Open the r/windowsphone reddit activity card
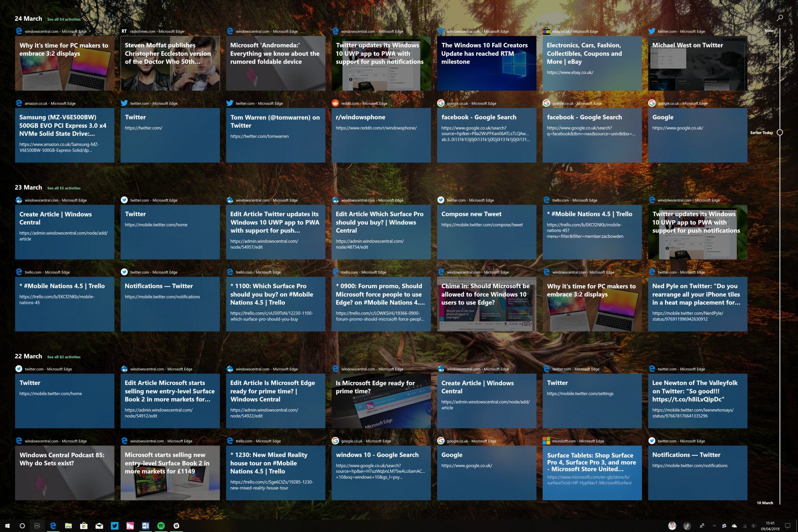Viewport: 798px width, 532px height. [381, 135]
